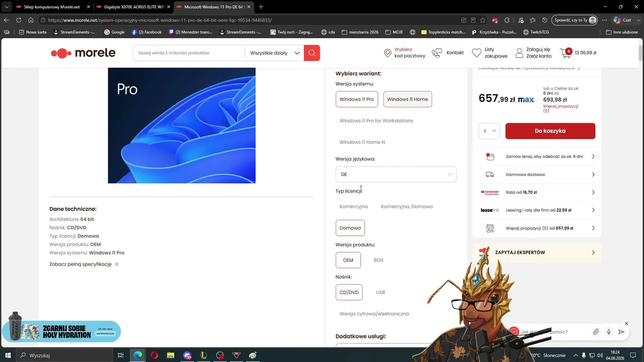Click the Windows 11 Pro product image
644x362 pixels.
point(182,125)
